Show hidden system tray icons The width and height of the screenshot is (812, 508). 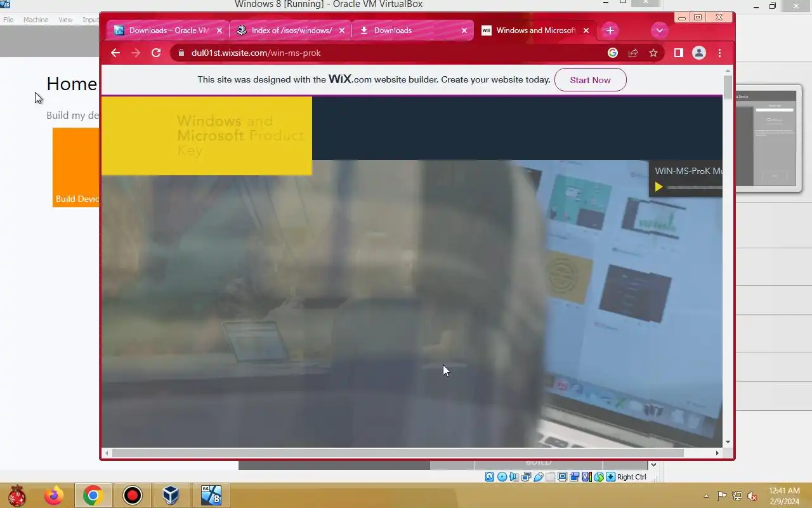pyautogui.click(x=706, y=496)
